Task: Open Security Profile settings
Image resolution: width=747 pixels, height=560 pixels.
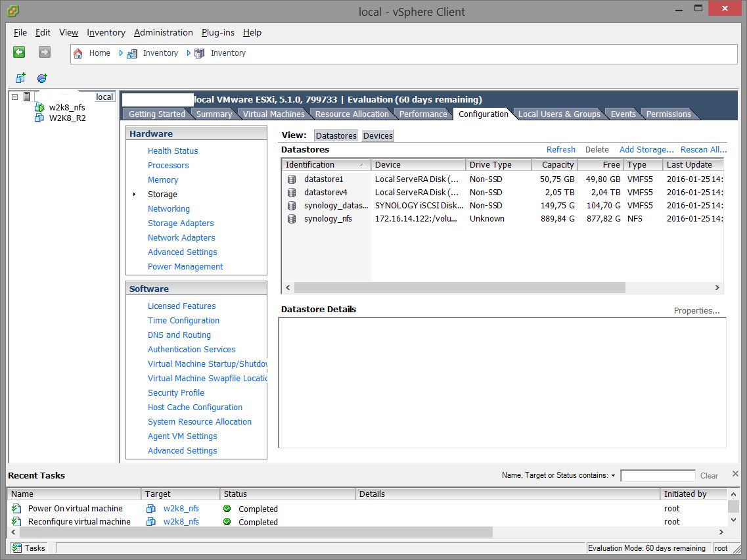Action: point(176,392)
